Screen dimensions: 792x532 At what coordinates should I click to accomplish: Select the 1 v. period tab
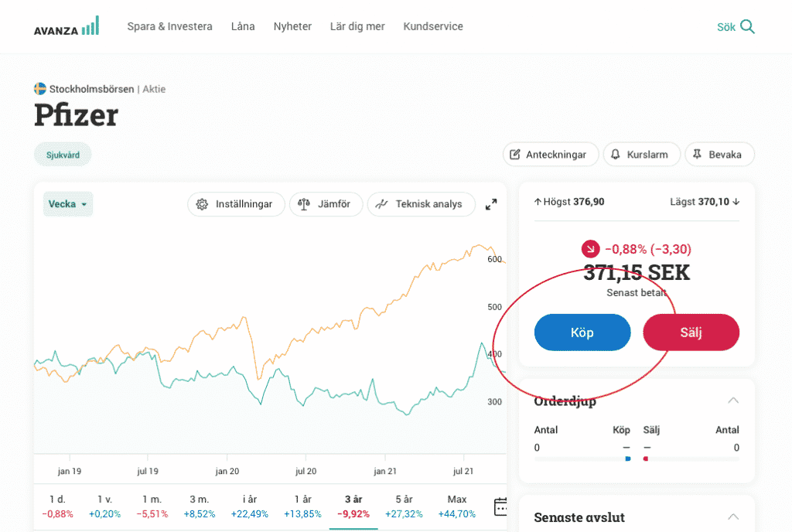pyautogui.click(x=104, y=506)
